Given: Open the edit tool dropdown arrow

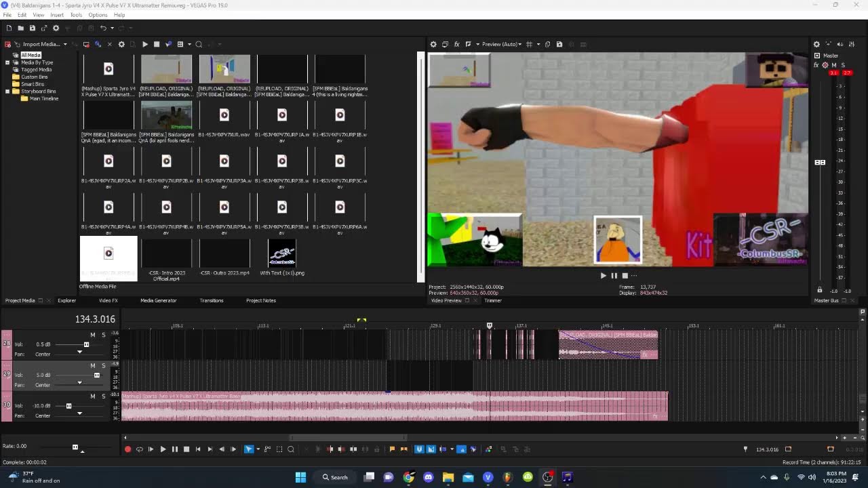Looking at the screenshot, I should (x=258, y=449).
